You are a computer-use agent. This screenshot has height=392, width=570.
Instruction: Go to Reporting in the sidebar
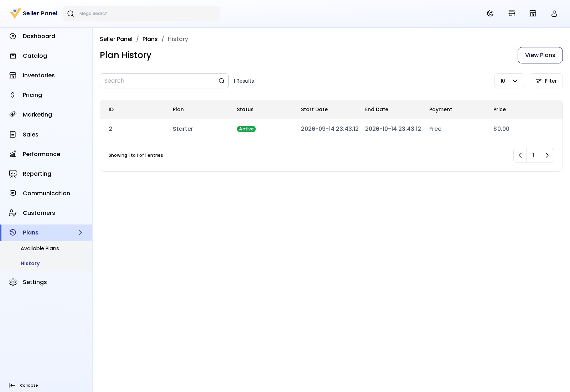point(46,174)
